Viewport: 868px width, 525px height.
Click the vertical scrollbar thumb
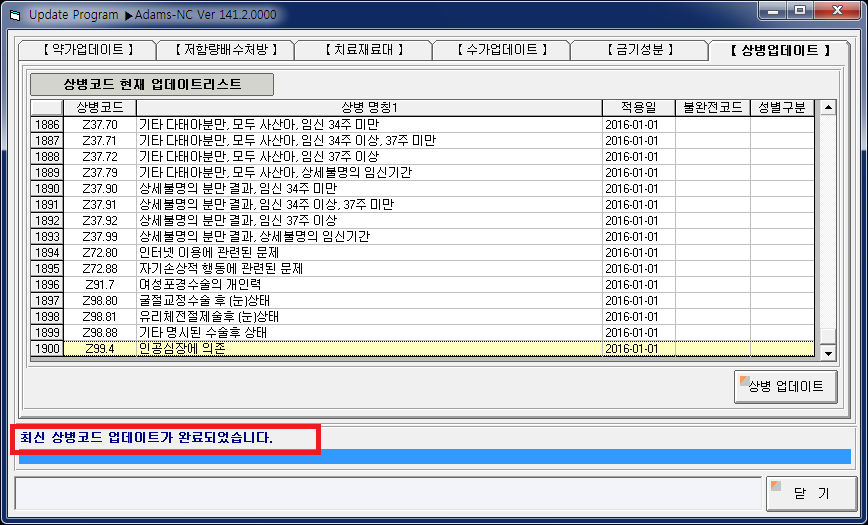pos(828,336)
